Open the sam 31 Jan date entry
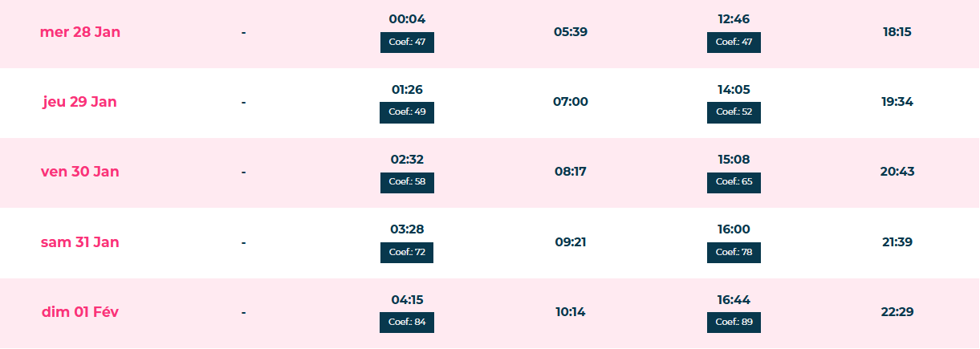 pyautogui.click(x=80, y=242)
